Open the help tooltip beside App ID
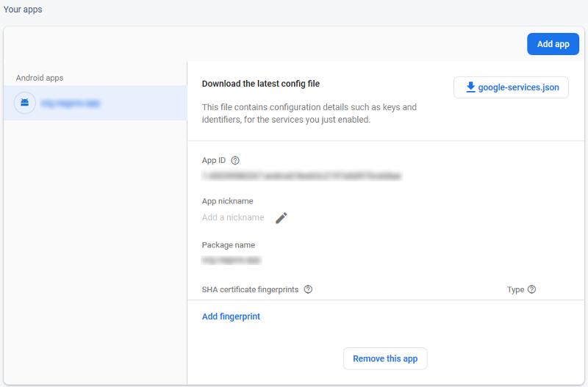 tap(235, 160)
